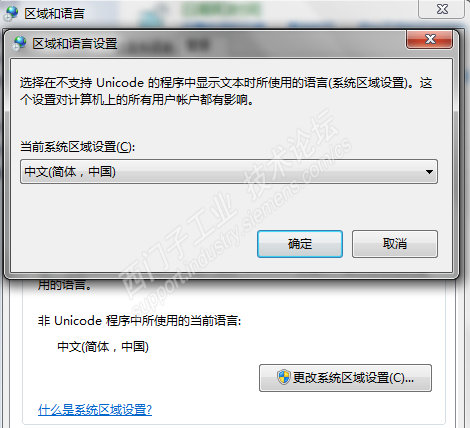The height and width of the screenshot is (428, 470).
Task: Click the 非 Unicode 程序中所使用的当前语言 label
Action: pyautogui.click(x=139, y=321)
